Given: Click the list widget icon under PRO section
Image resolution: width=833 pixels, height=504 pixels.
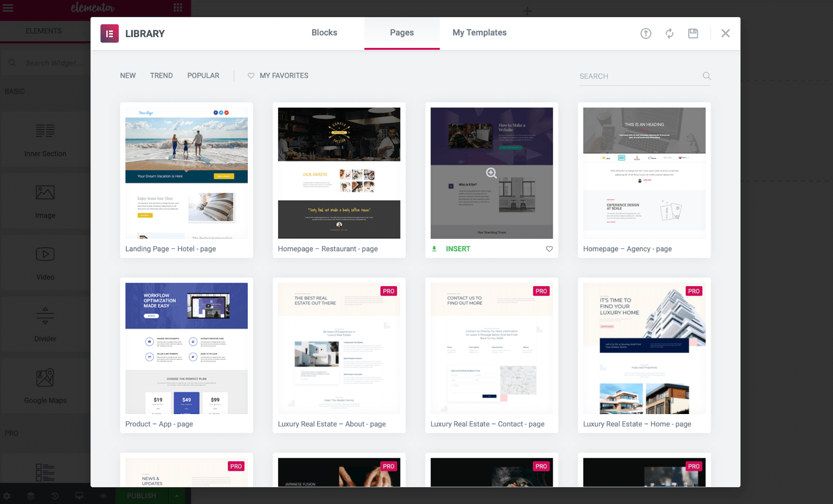Looking at the screenshot, I should 45,472.
